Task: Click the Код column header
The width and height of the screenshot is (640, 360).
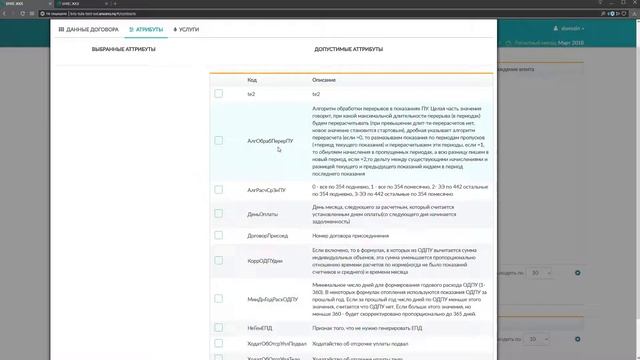Action: point(252,80)
